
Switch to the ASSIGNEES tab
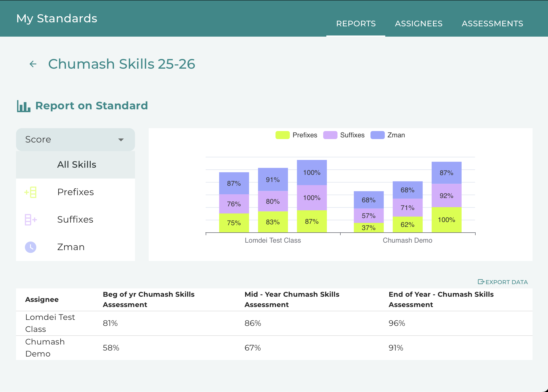pyautogui.click(x=419, y=23)
